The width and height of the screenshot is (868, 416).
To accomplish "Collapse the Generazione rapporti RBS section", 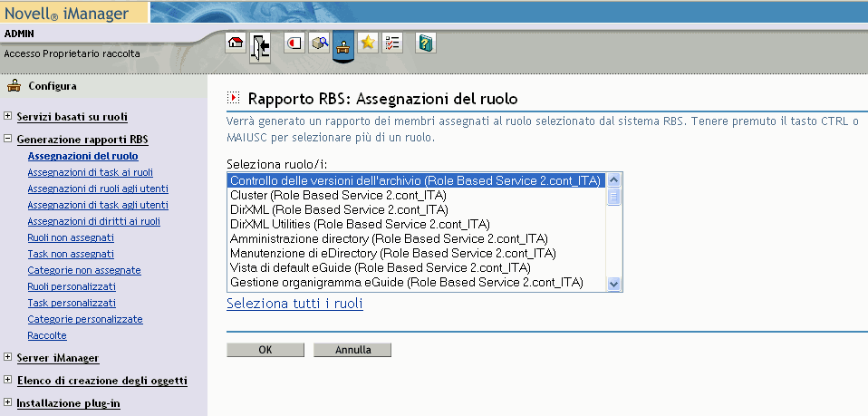I will (x=8, y=139).
